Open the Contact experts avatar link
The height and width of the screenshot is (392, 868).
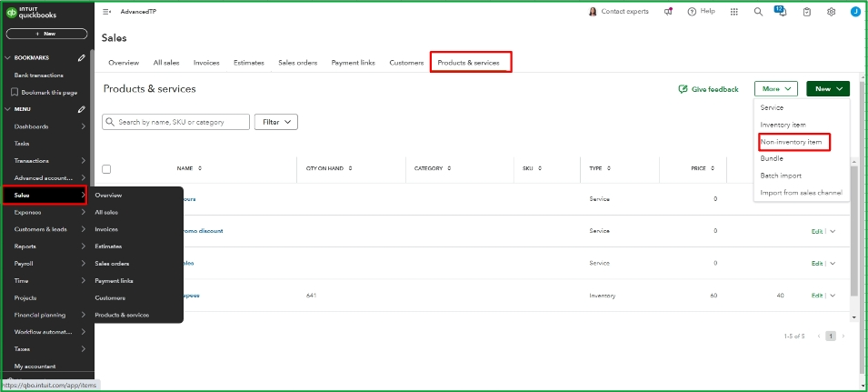pos(618,12)
